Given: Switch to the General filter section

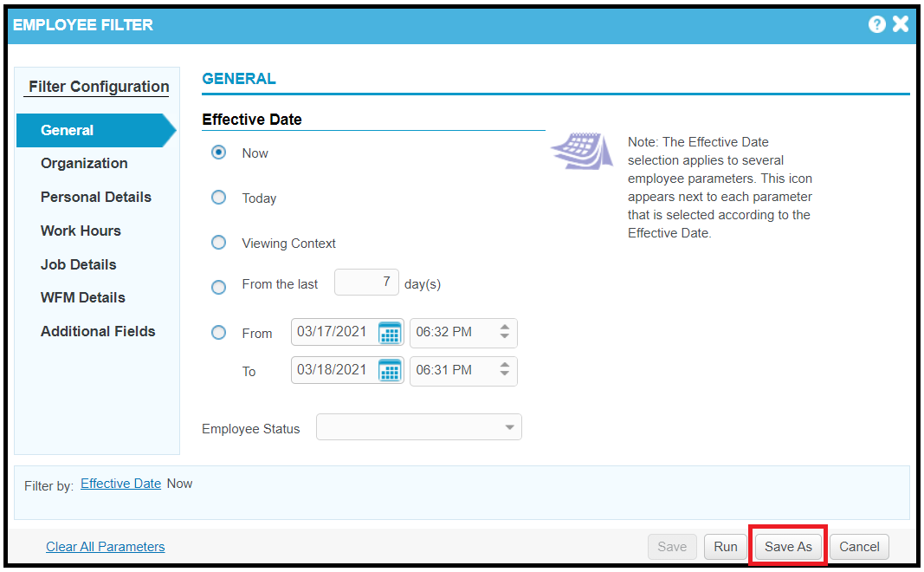Looking at the screenshot, I should tap(96, 130).
